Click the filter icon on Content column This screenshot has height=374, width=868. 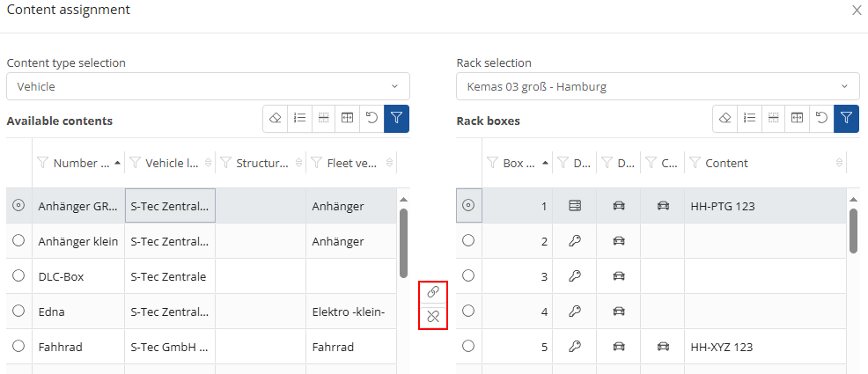click(694, 163)
